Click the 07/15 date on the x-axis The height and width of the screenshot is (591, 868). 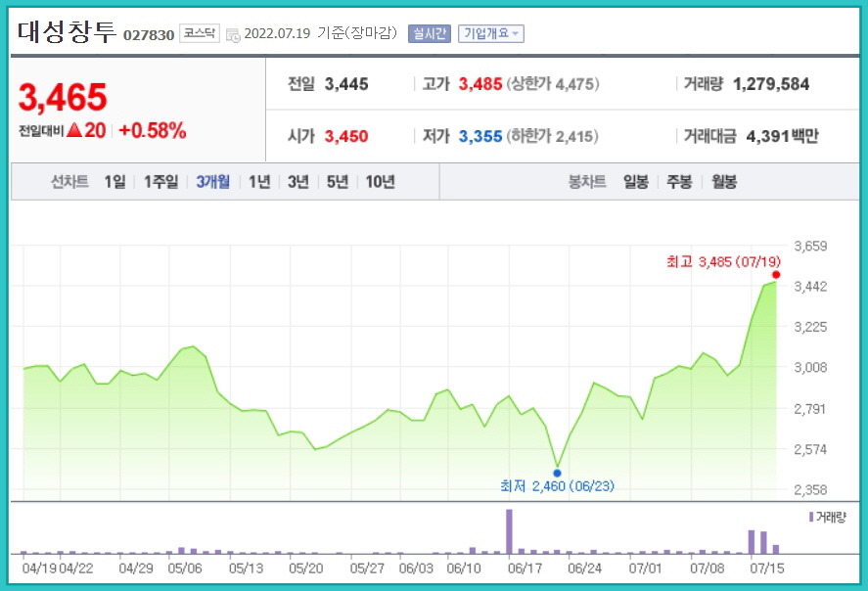click(x=766, y=568)
